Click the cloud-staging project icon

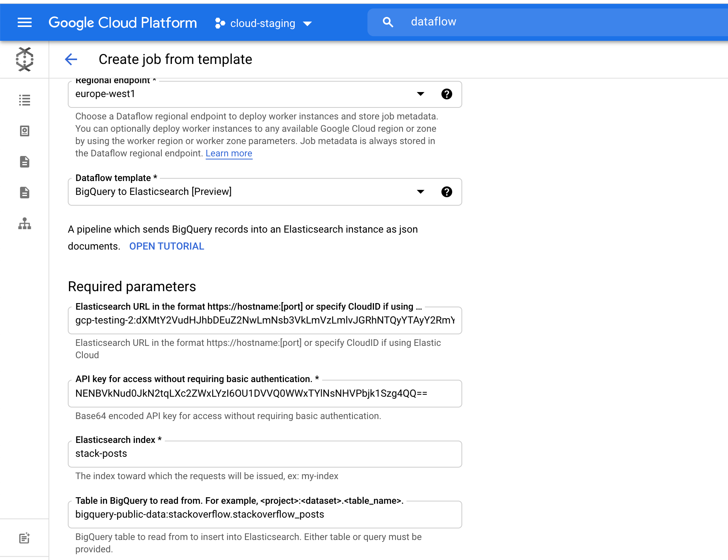click(x=220, y=23)
